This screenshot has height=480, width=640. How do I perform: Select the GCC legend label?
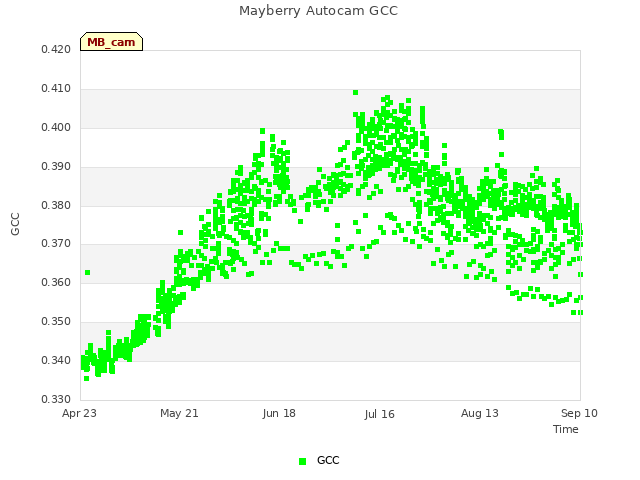(328, 460)
